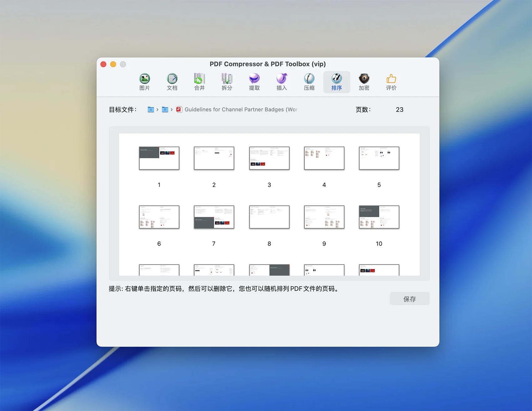Select page 1 thumbnail
The height and width of the screenshot is (411, 532).
tap(159, 158)
